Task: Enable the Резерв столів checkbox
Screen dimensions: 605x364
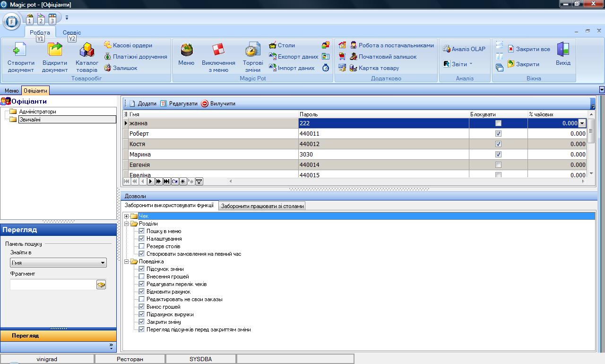Action: [142, 246]
